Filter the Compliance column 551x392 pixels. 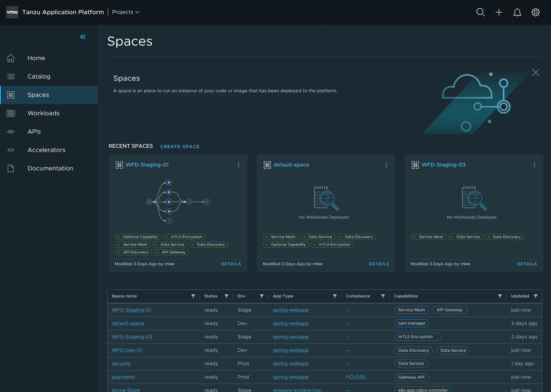tap(383, 296)
